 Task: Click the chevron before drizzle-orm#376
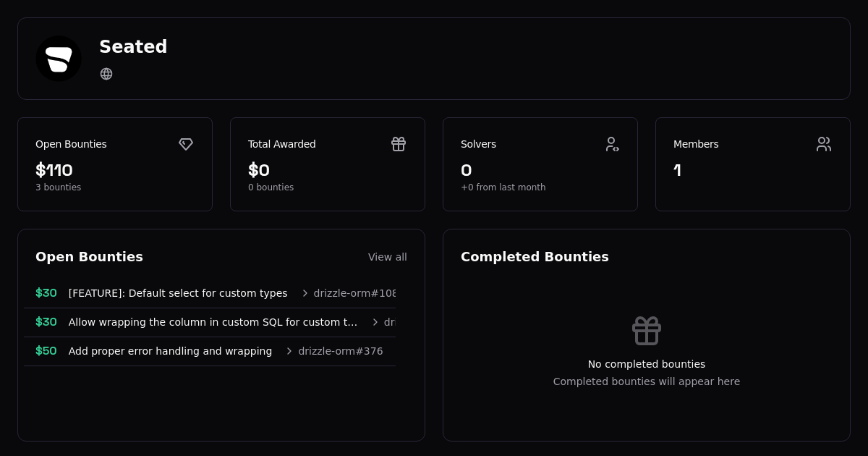[289, 351]
